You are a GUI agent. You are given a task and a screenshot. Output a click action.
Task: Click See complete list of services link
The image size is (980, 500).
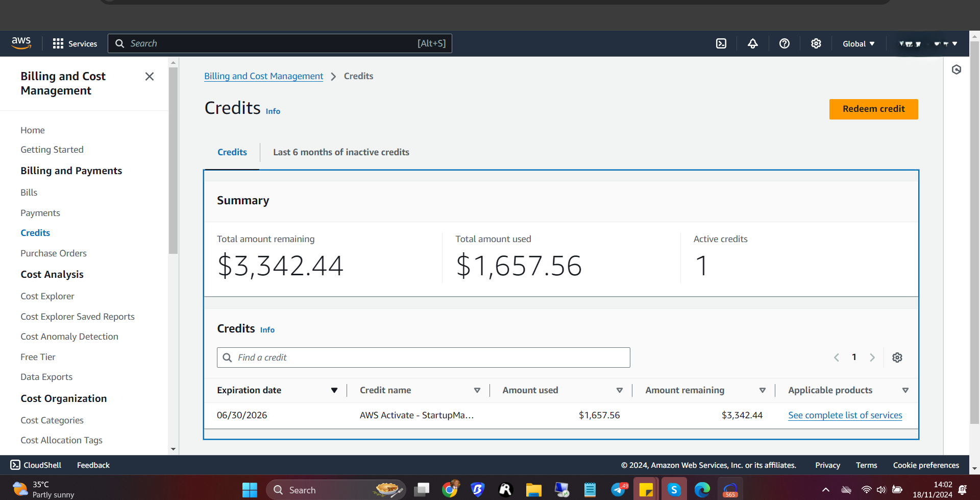[x=845, y=415]
